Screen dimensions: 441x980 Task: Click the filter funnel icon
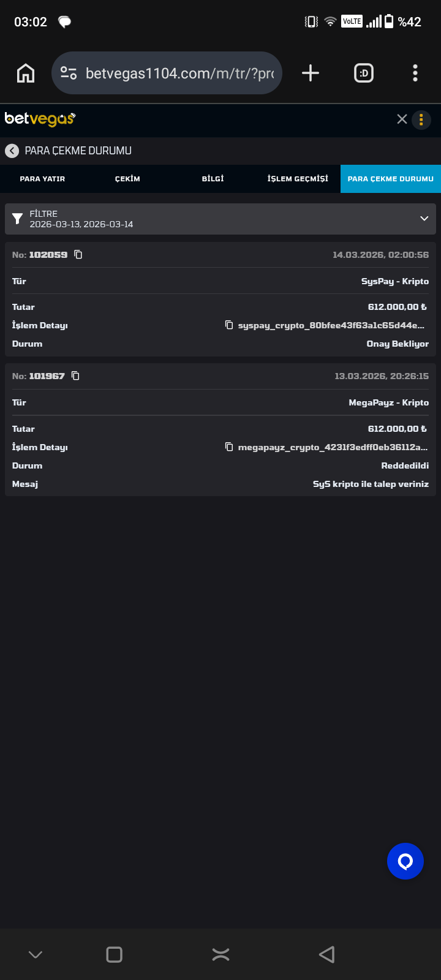pyautogui.click(x=18, y=219)
